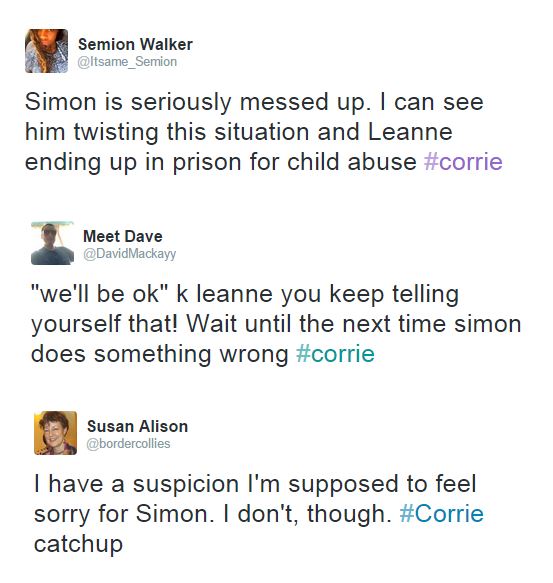Visit the @Itsame_Semion handle
The width and height of the screenshot is (553, 583).
[127, 61]
